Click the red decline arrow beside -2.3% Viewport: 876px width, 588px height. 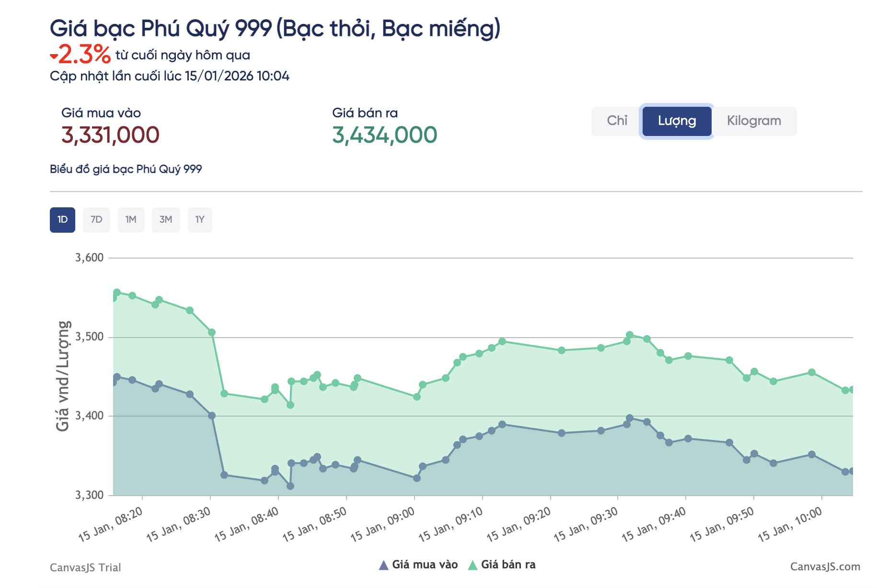point(54,57)
